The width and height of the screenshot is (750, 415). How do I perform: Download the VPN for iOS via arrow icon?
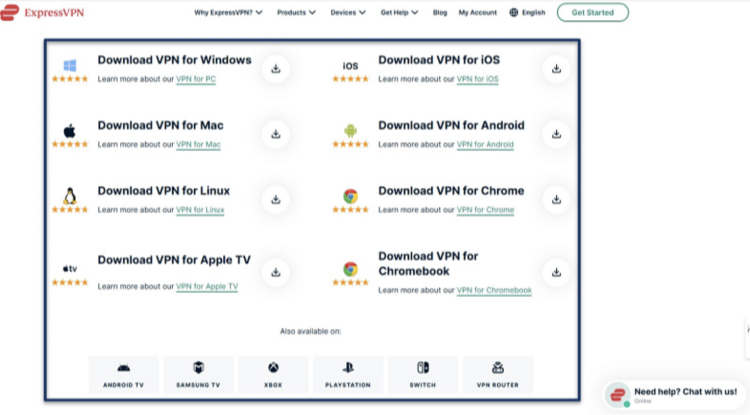tap(556, 69)
